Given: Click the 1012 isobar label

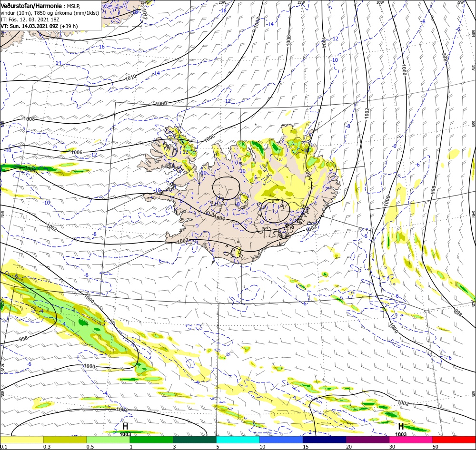Looking at the screenshot, I should pyautogui.click(x=145, y=14).
